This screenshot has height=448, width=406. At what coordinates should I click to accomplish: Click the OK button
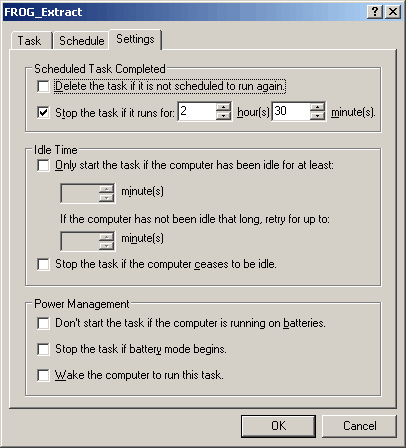(278, 426)
